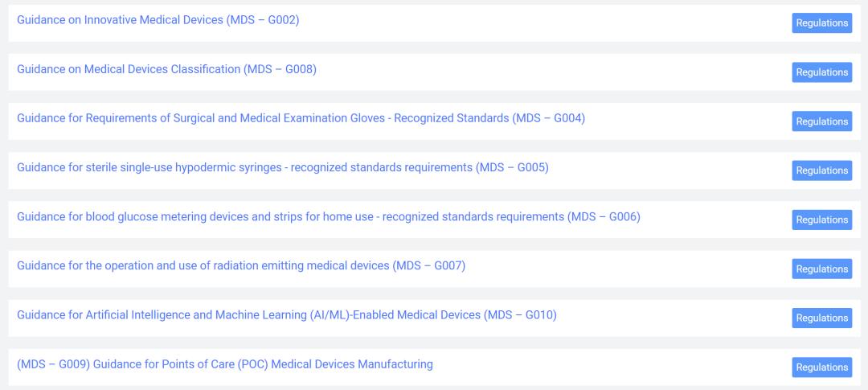Open blood glucose metering devices guidance
868x390 pixels.
click(x=328, y=216)
